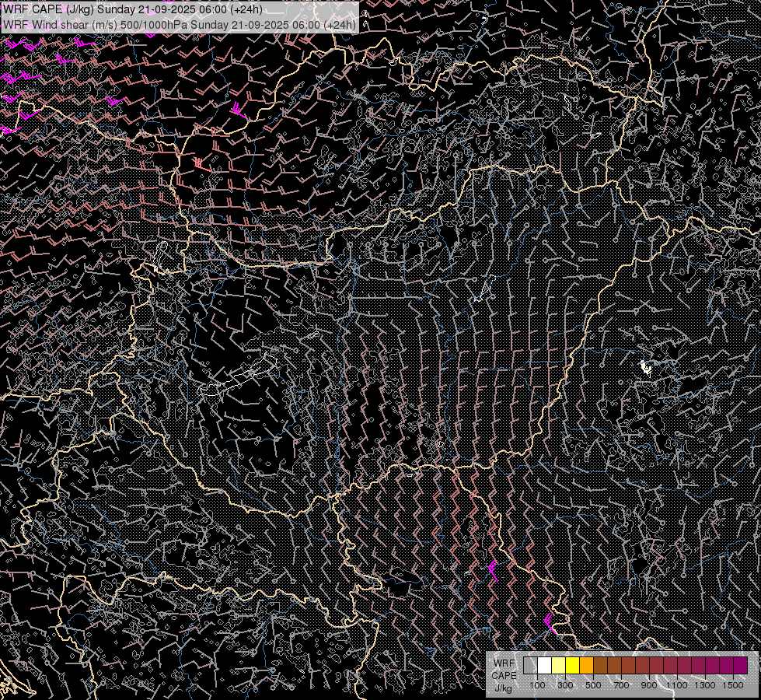Select the gray swatch in the CAPE legend
The height and width of the screenshot is (700, 761).
[x=530, y=665]
